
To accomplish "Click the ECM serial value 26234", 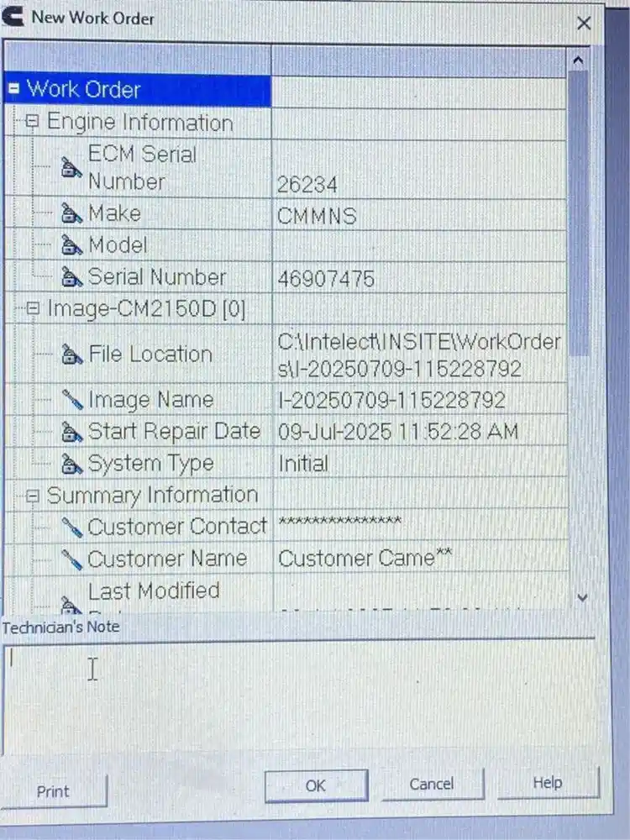I will tap(307, 185).
